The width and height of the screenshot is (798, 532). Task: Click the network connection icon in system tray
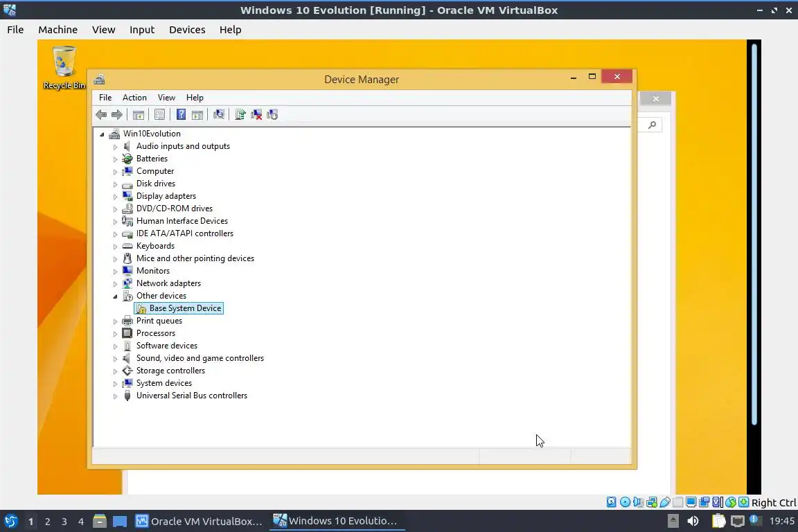pyautogui.click(x=738, y=521)
